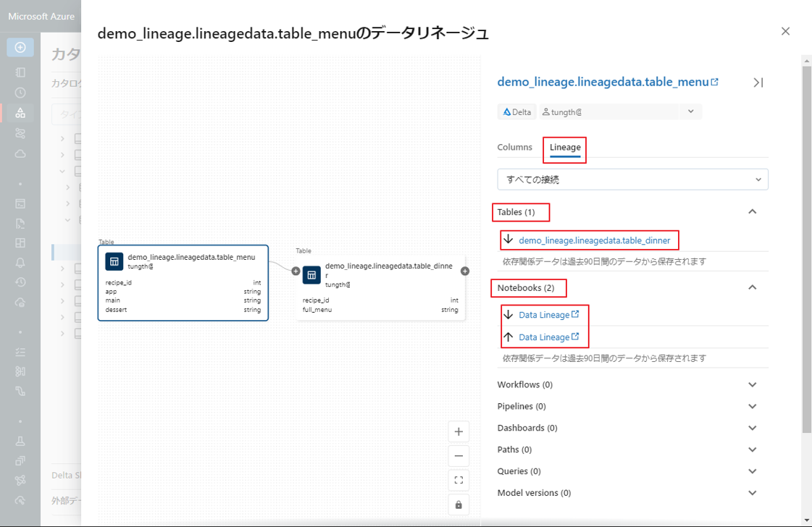
Task: Open the Queries icon in sidebar
Action: tap(20, 224)
